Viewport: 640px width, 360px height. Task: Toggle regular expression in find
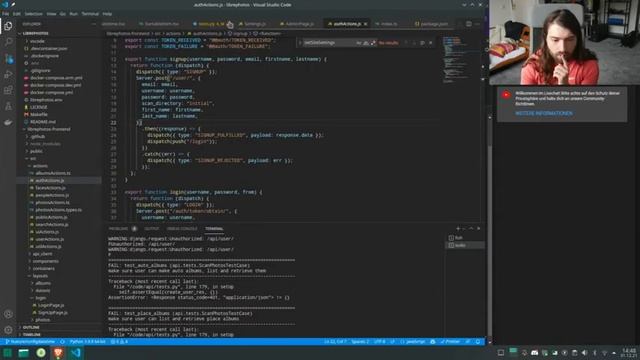click(373, 43)
